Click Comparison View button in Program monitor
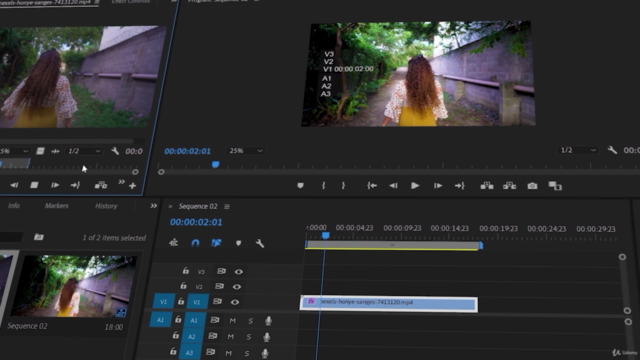Image resolution: width=640 pixels, height=360 pixels. point(555,186)
